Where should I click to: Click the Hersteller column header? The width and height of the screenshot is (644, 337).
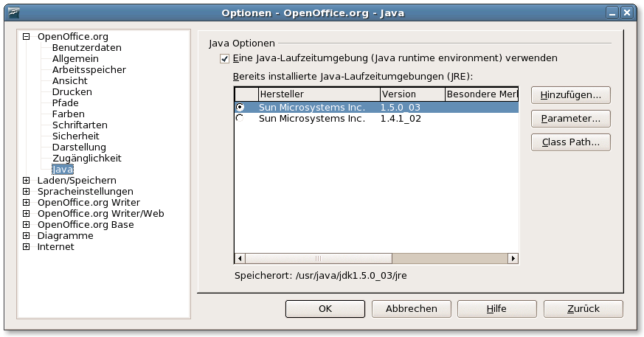coord(319,94)
